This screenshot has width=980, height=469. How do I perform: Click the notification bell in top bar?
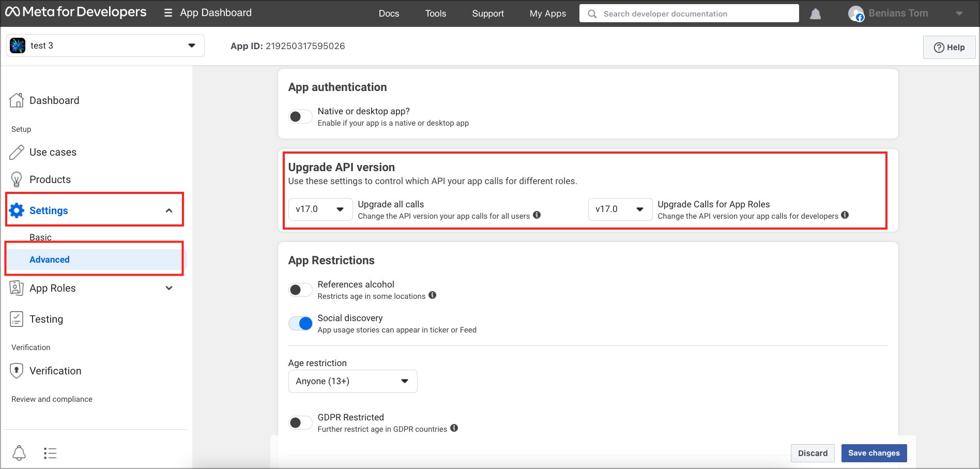pyautogui.click(x=815, y=14)
